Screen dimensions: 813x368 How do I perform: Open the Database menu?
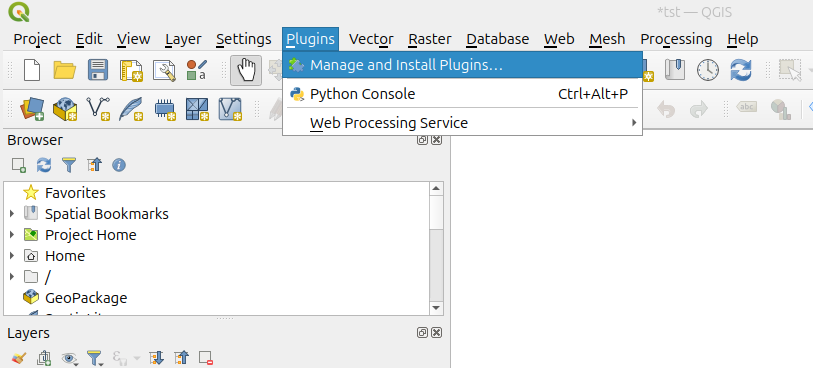click(498, 39)
